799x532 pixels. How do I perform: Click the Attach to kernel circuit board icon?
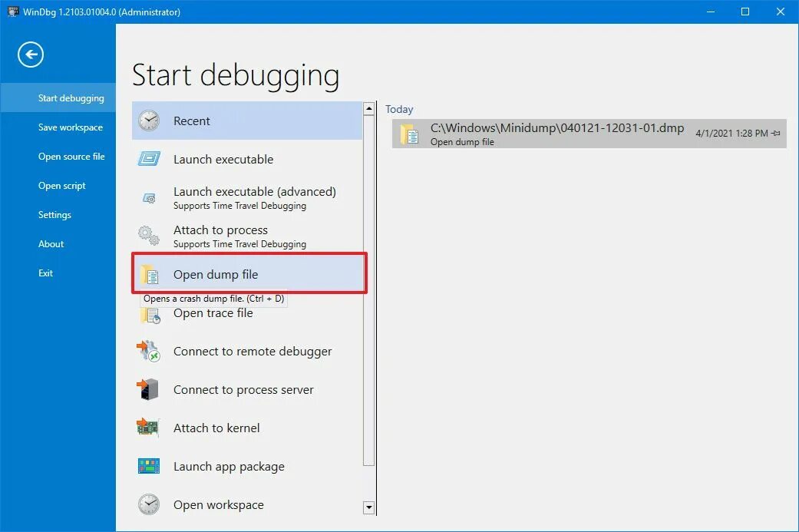148,427
